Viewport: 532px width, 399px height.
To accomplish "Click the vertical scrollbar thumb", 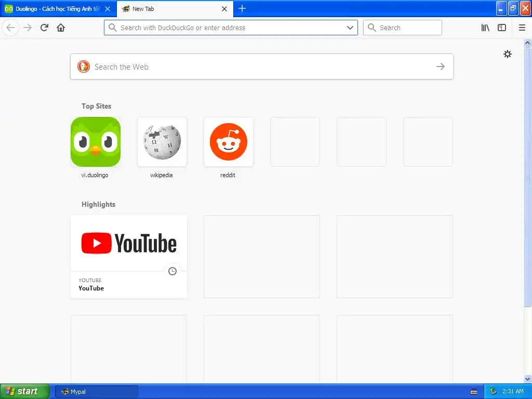I will tap(527, 177).
